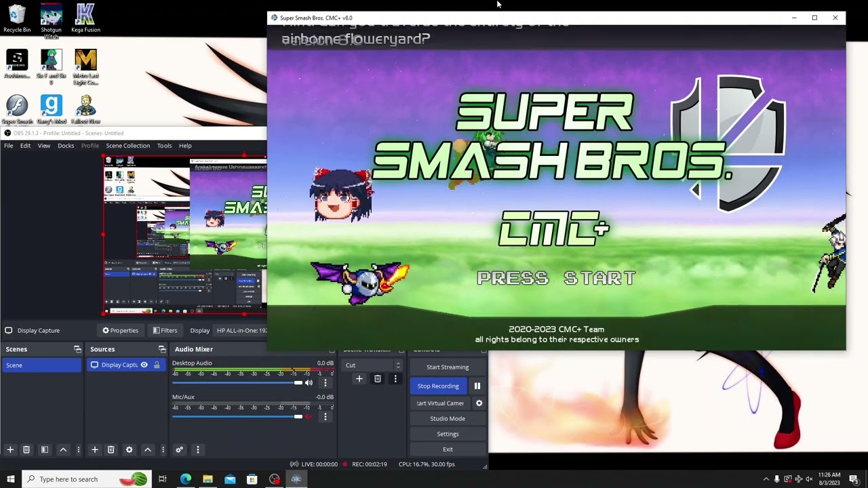868x488 pixels.
Task: Open virtual camera settings gear
Action: click(x=479, y=403)
